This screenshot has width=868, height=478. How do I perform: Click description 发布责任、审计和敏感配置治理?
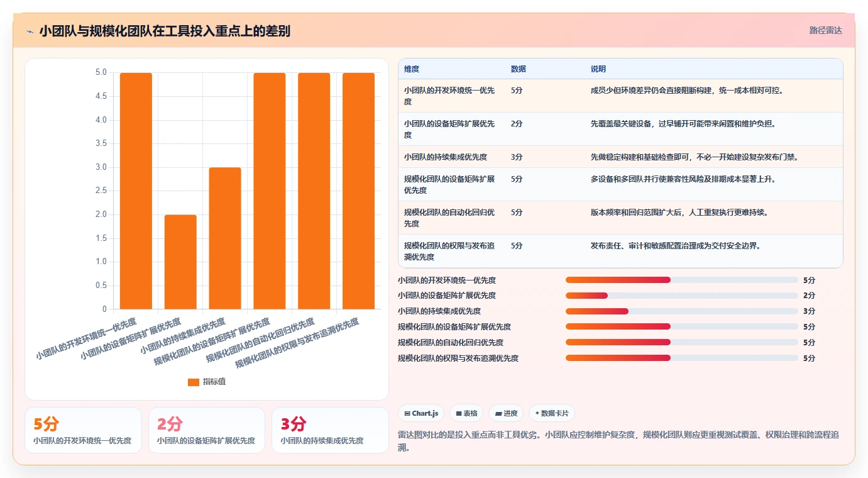click(676, 245)
